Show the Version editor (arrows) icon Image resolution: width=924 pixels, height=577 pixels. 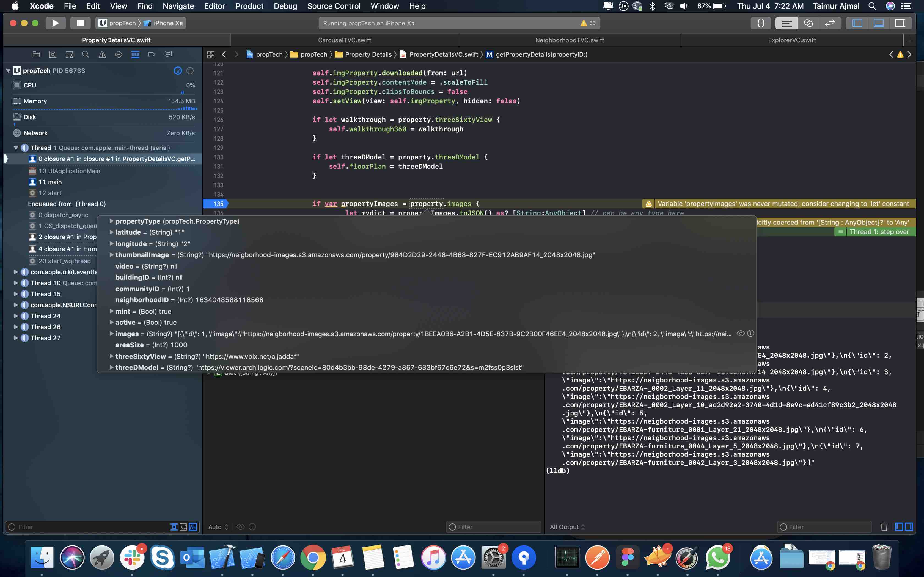coord(830,23)
